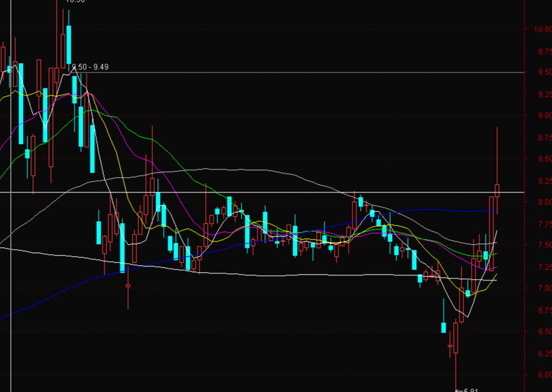The width and height of the screenshot is (552, 392).
Task: Click the 9.25 price axis label
Action: [x=544, y=94]
